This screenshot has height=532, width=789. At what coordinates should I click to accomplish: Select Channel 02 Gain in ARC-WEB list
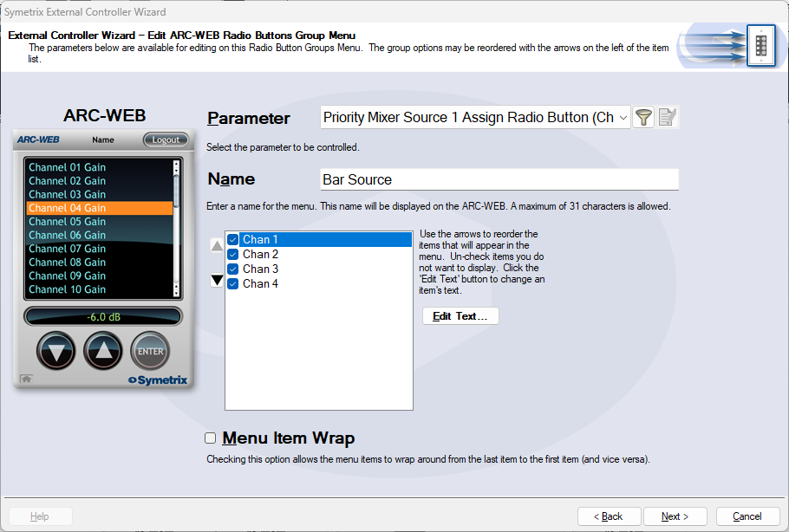(x=68, y=181)
